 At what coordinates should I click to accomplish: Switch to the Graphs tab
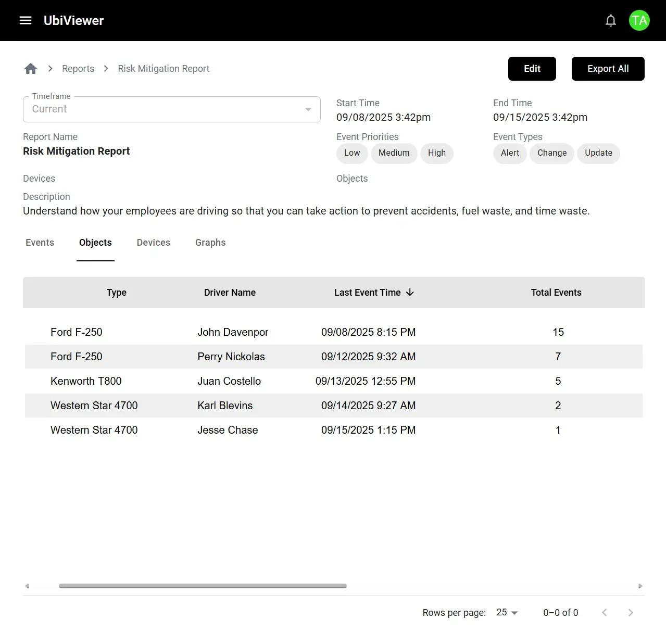(x=210, y=243)
